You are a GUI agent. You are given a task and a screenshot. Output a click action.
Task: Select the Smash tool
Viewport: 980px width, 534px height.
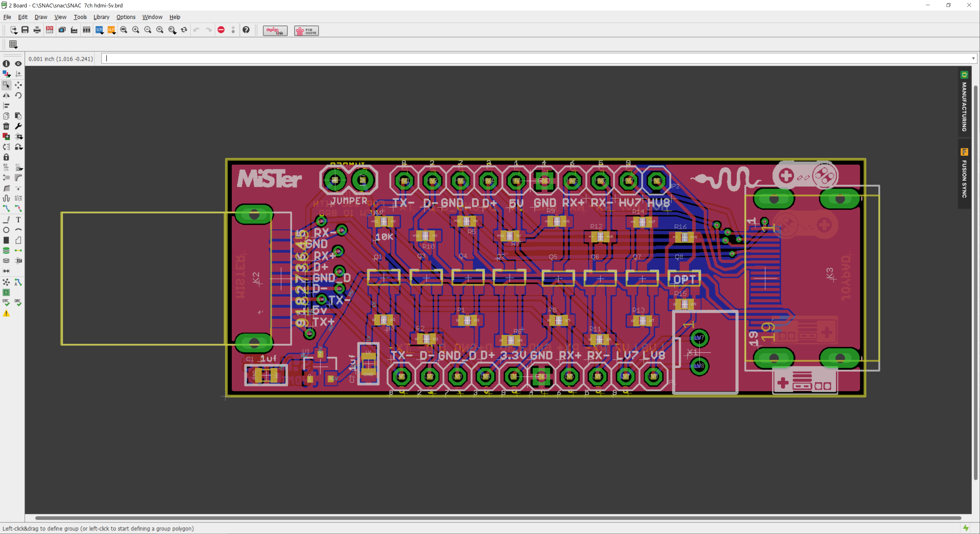6,177
